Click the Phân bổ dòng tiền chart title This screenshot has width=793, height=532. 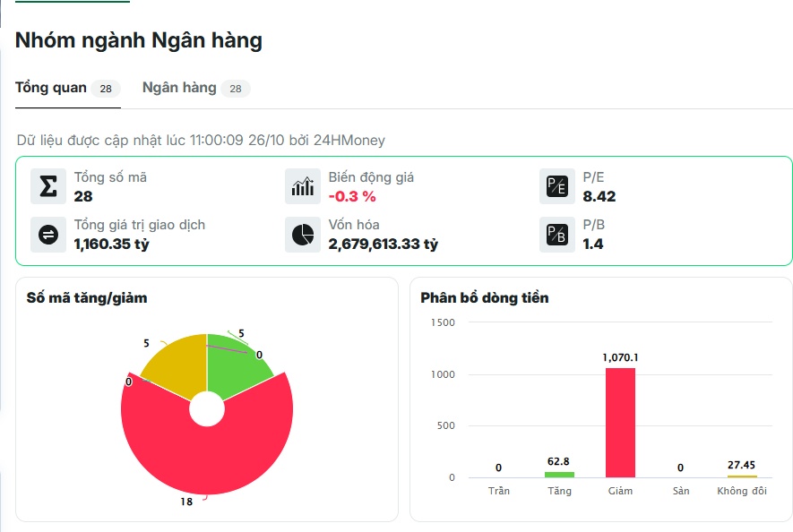(485, 298)
